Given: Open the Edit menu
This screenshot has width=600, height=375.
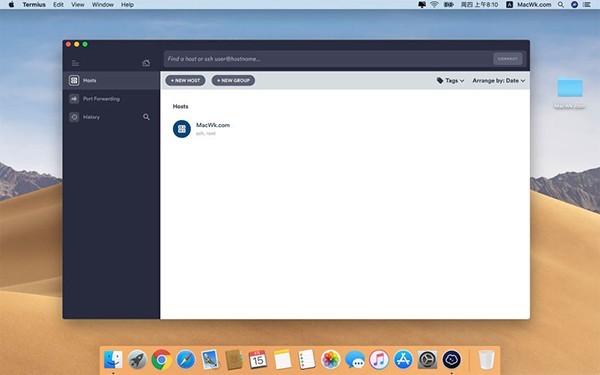Looking at the screenshot, I should [58, 5].
